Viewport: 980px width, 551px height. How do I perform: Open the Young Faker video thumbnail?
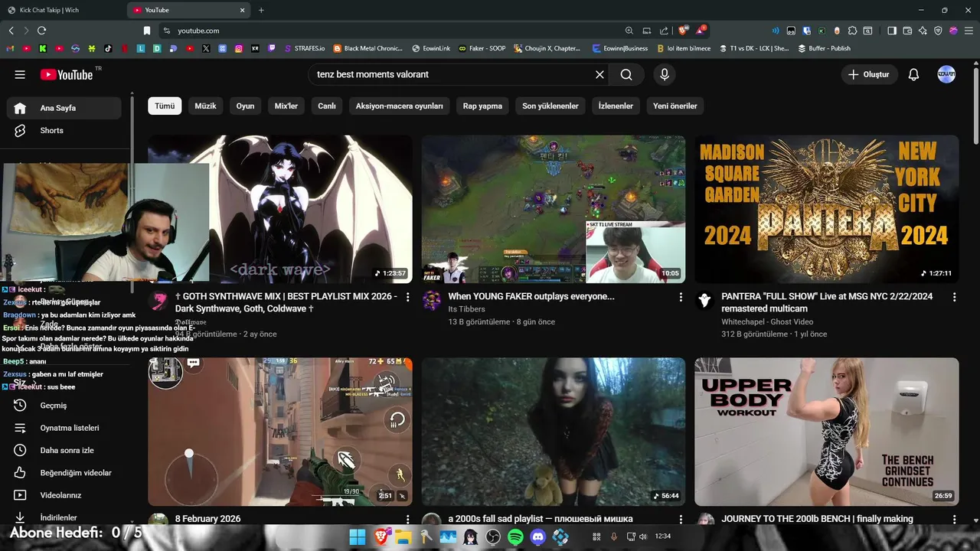tap(554, 209)
